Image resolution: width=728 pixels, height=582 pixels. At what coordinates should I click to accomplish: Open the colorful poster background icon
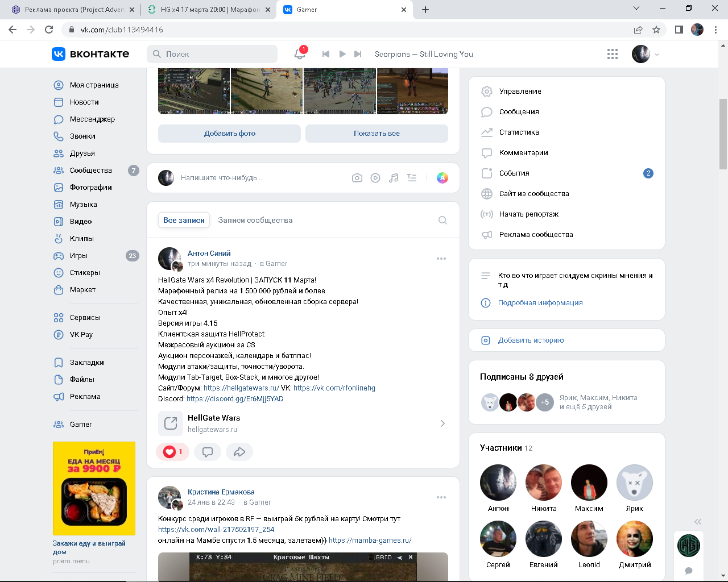click(x=442, y=178)
